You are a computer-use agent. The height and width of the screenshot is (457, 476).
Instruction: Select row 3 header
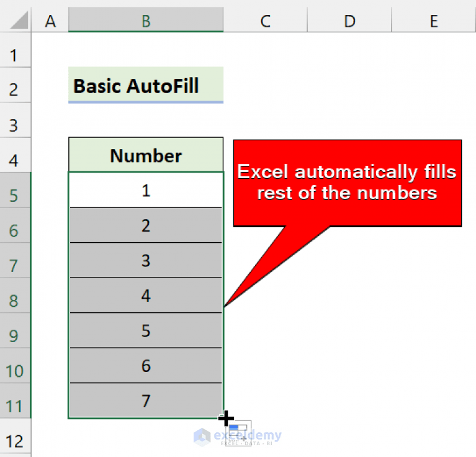pyautogui.click(x=15, y=120)
